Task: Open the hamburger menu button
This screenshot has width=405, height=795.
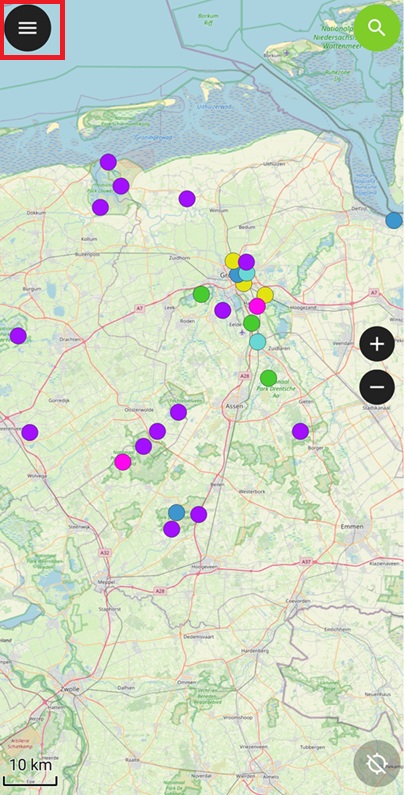Action: (28, 28)
